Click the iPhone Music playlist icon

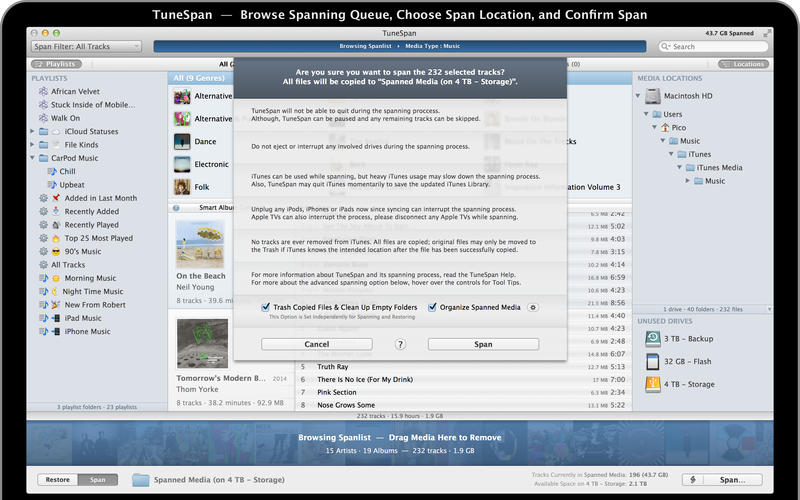[43, 331]
